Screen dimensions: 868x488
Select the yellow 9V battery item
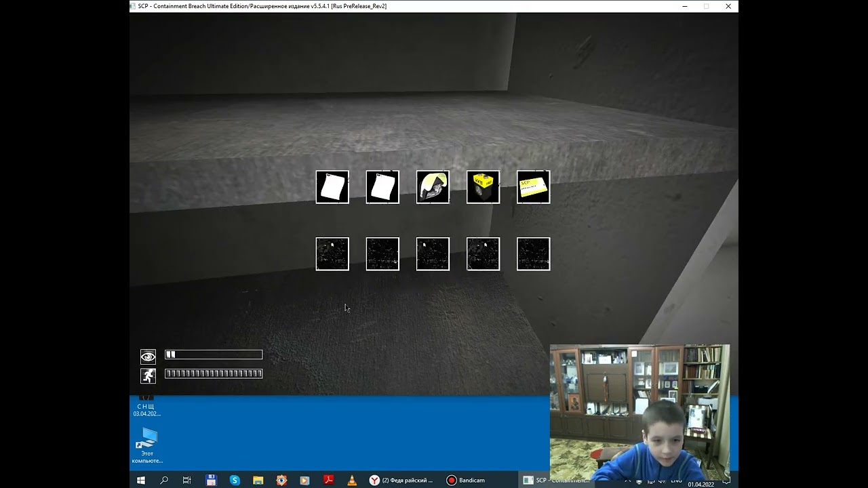[x=483, y=187]
